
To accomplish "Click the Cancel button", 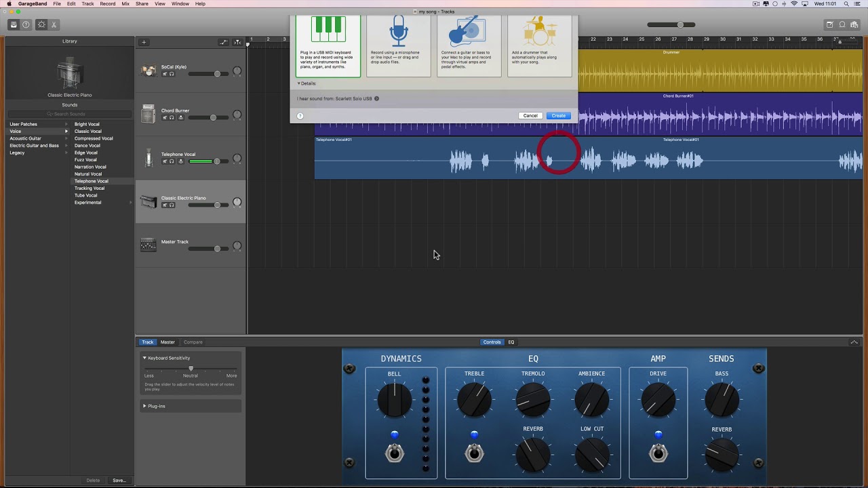I will tap(530, 116).
